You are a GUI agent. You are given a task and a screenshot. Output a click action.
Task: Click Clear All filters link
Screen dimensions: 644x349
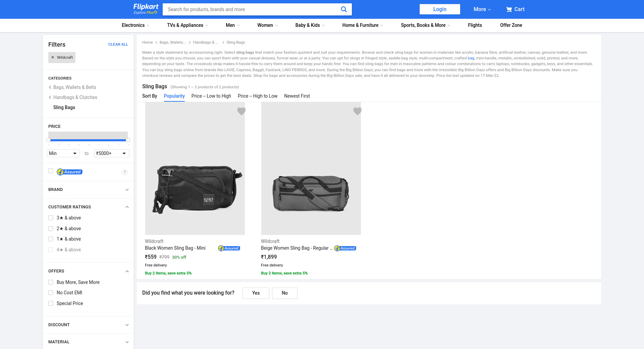pyautogui.click(x=118, y=44)
